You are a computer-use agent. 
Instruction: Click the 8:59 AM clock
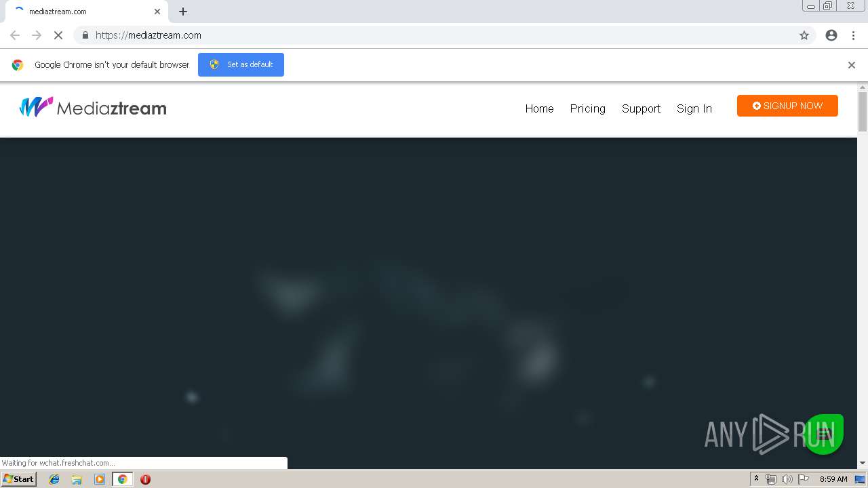tap(833, 479)
